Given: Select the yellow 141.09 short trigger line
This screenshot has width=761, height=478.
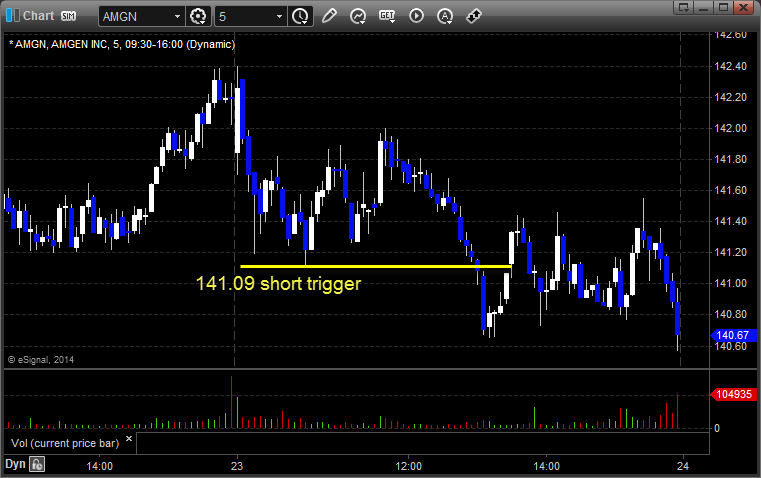Looking at the screenshot, I should pos(376,266).
